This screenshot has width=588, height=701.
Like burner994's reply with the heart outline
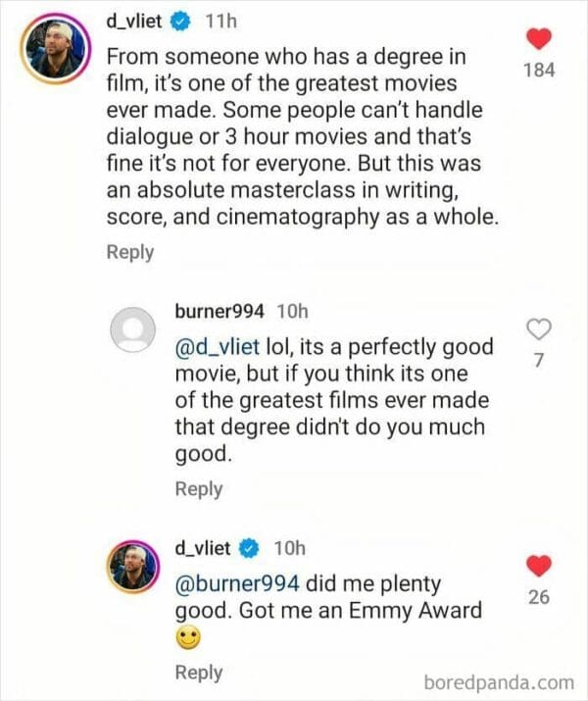[x=539, y=329]
